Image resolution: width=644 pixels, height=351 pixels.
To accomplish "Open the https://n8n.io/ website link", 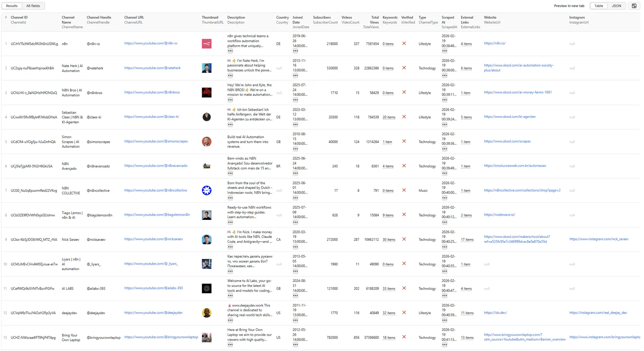I will [496, 43].
